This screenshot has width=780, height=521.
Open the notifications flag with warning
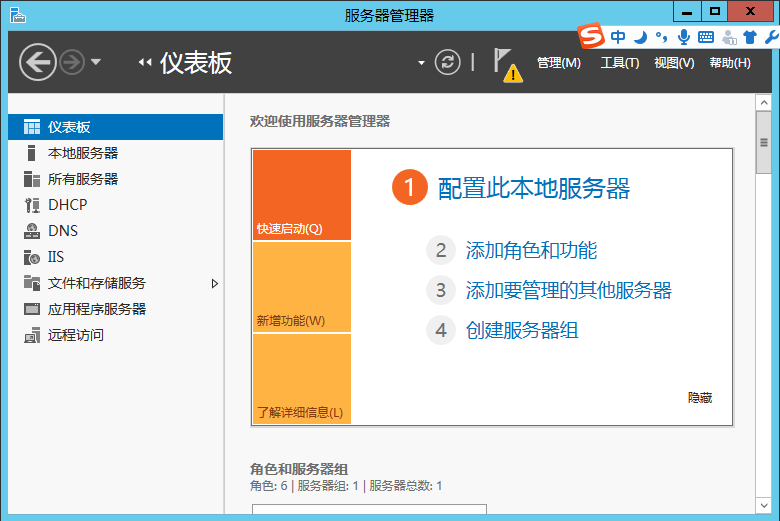point(507,65)
